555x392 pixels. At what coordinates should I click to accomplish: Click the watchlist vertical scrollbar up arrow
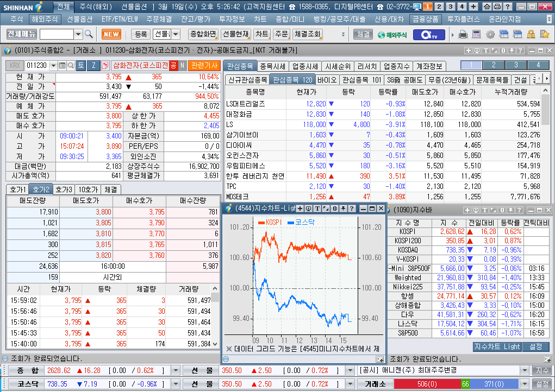(545, 91)
